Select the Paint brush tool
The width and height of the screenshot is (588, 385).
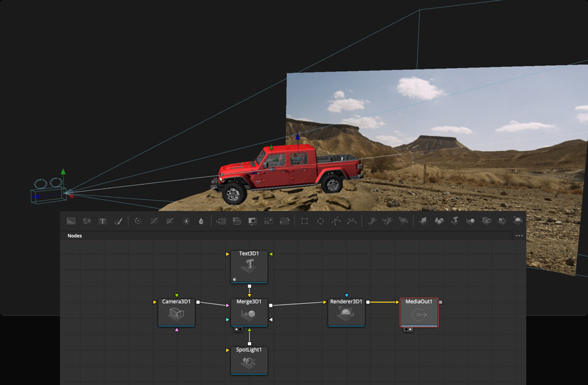point(118,221)
